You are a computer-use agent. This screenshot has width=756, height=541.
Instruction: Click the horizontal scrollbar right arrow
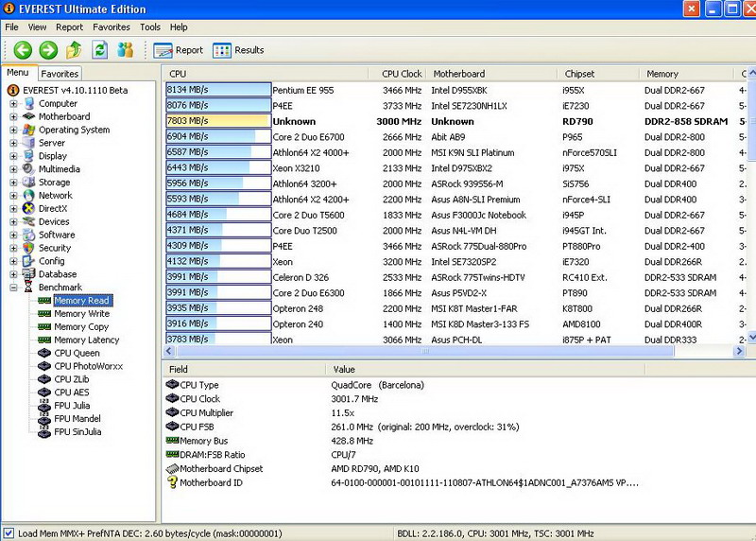739,351
